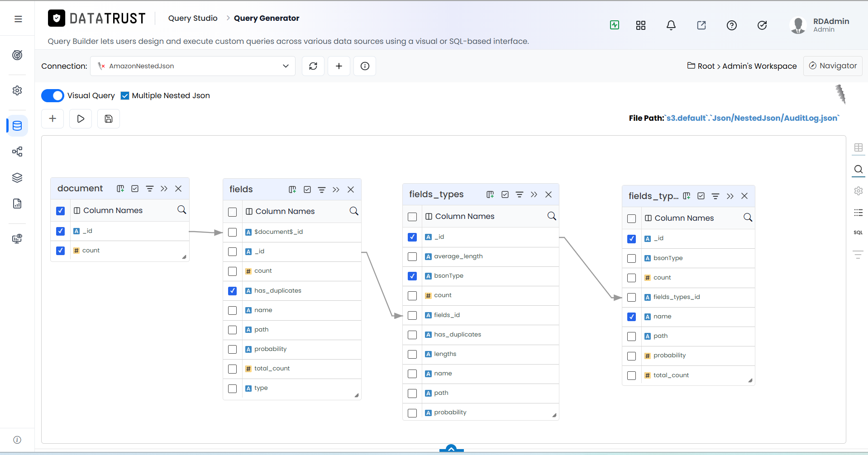Open filter for fields_types table

pos(520,194)
